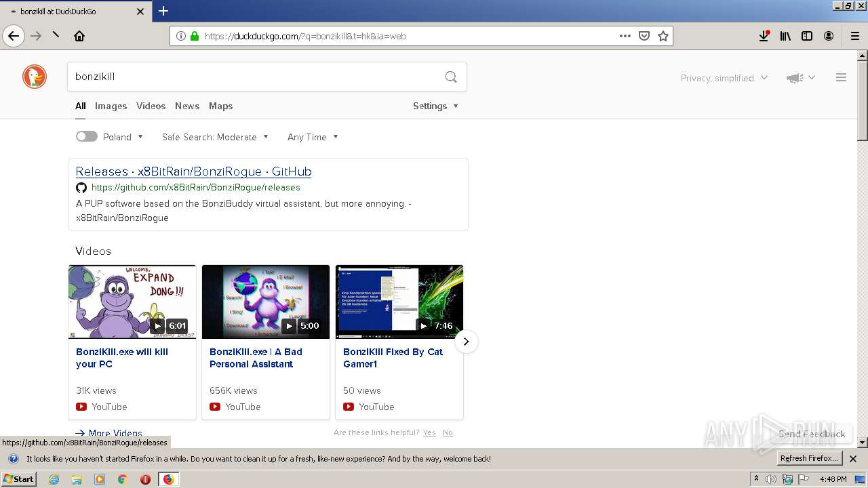The height and width of the screenshot is (488, 868).
Task: Answer No to links helpful question
Action: point(448,432)
